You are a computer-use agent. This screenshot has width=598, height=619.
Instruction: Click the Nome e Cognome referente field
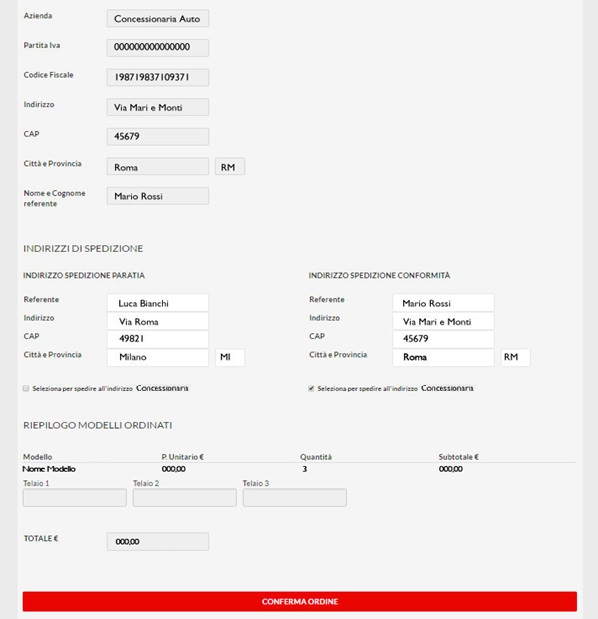tap(157, 196)
